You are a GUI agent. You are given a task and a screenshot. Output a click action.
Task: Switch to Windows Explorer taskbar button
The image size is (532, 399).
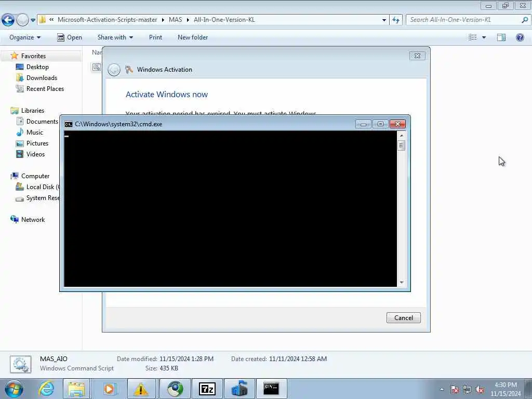click(x=76, y=389)
